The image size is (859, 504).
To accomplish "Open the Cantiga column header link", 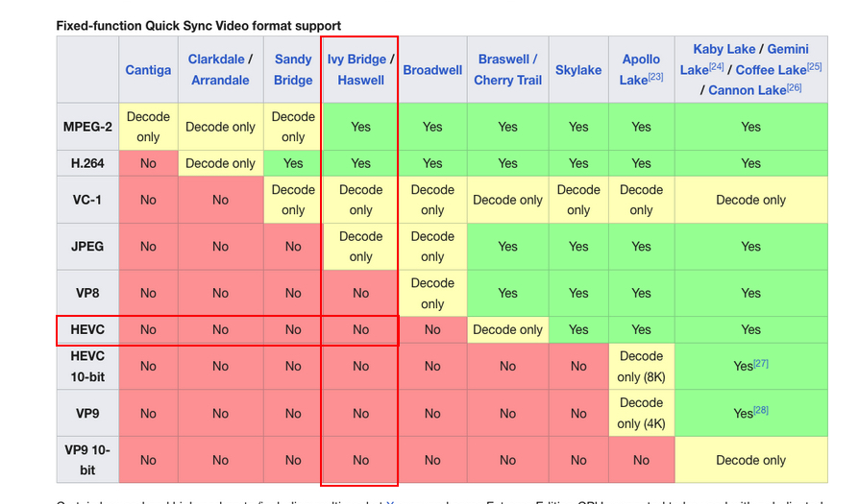I will coord(148,70).
